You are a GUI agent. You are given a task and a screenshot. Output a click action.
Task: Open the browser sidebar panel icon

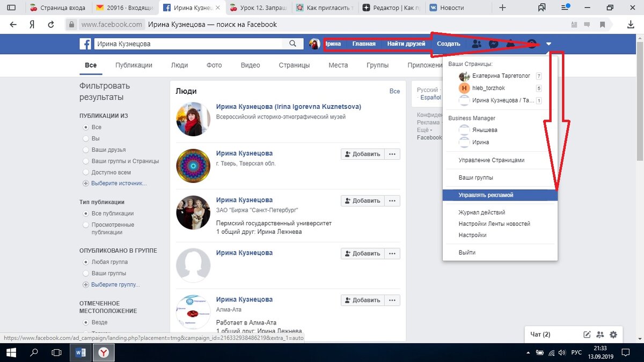tap(11, 8)
